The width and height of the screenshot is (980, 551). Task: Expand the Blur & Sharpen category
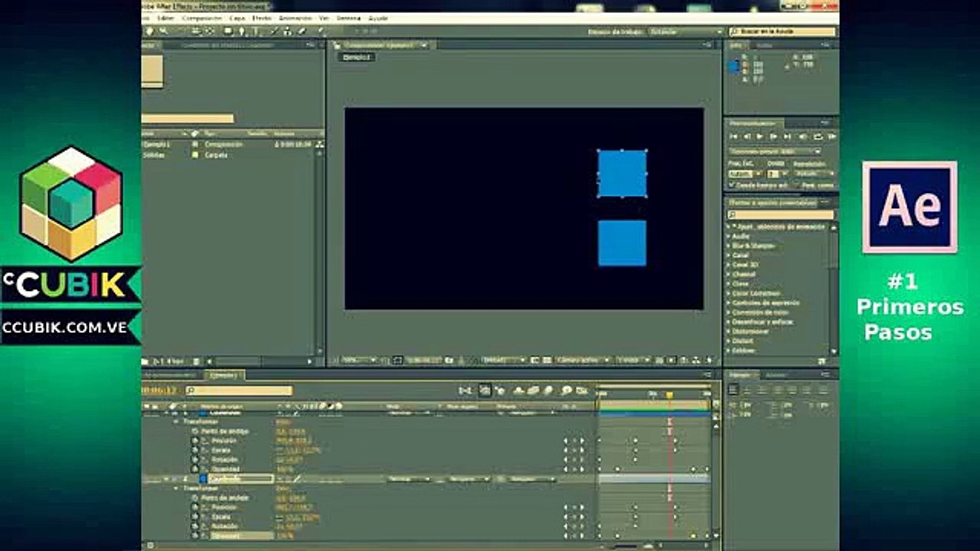point(729,246)
